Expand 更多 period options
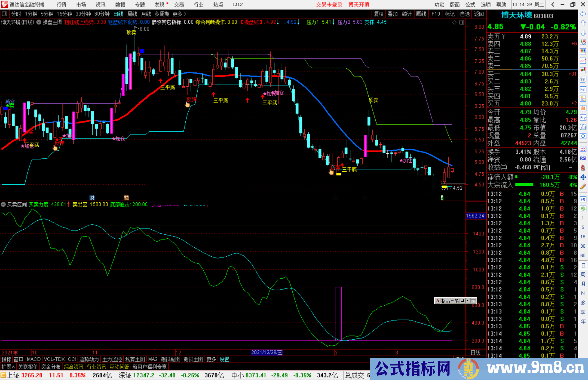 [x=179, y=14]
